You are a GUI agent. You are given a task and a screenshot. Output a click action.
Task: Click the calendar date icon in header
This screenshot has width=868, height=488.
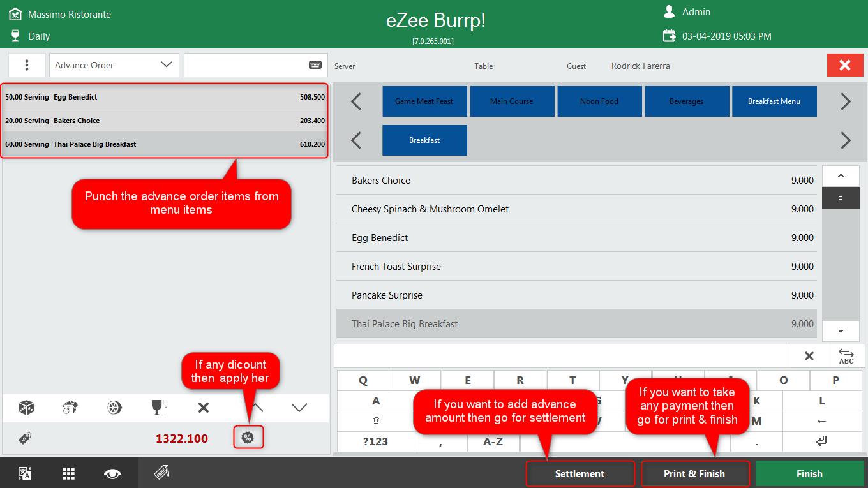(x=669, y=36)
